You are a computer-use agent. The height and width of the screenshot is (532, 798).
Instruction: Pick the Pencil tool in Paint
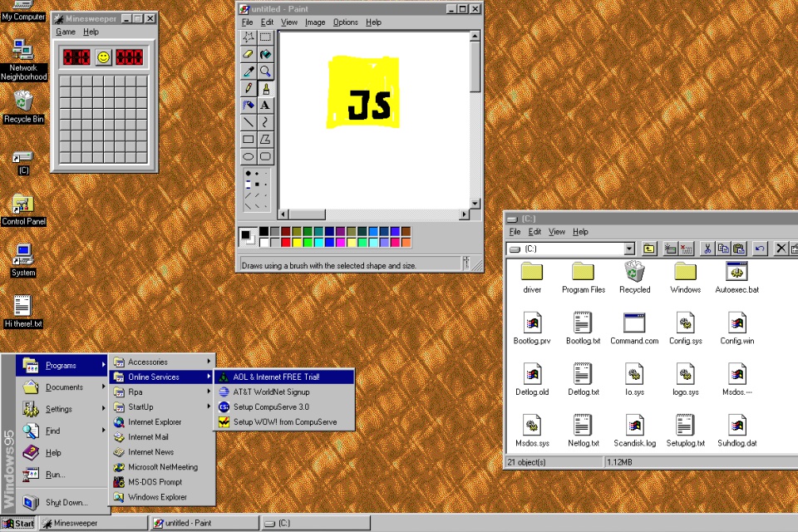pos(249,88)
